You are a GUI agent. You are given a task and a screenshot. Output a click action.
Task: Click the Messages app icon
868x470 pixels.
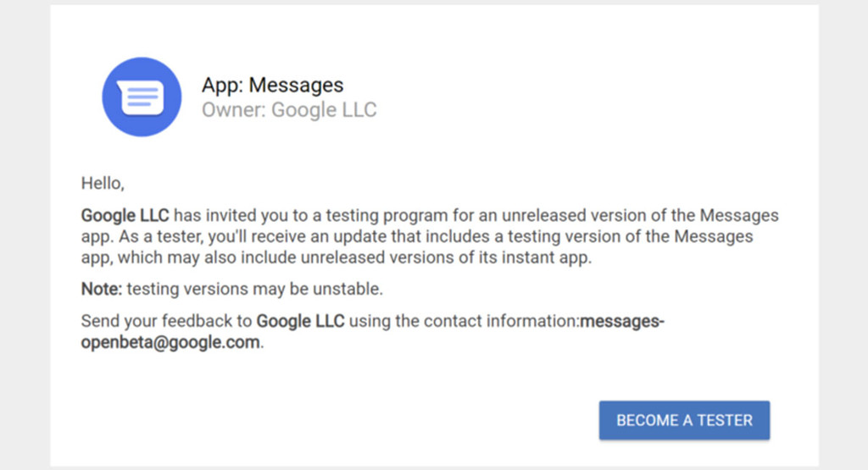coord(142,97)
